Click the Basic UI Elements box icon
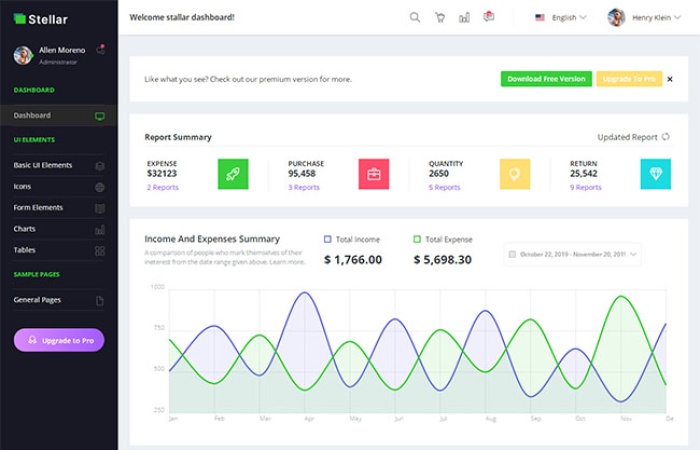This screenshot has width=700, height=450. pyautogui.click(x=100, y=166)
